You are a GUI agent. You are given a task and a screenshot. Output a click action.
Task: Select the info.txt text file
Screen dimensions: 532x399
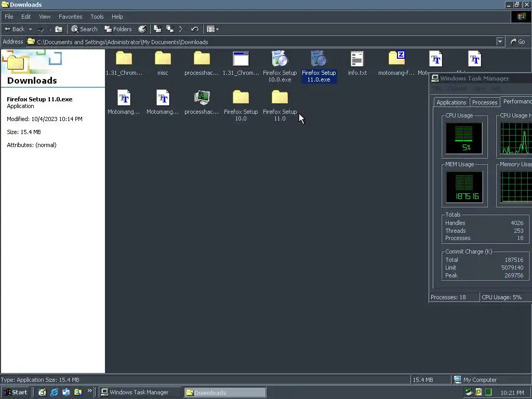(x=357, y=63)
